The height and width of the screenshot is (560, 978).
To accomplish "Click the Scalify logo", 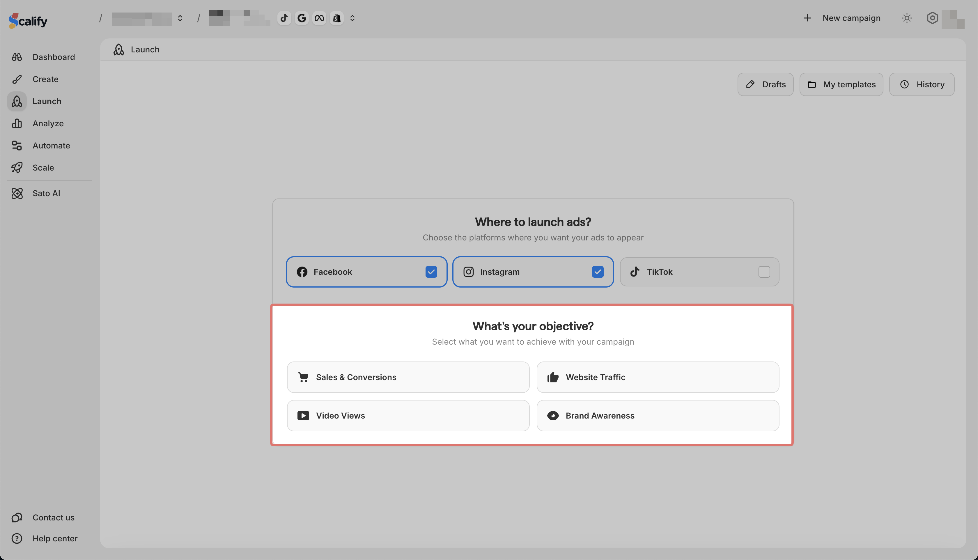I will (x=28, y=20).
